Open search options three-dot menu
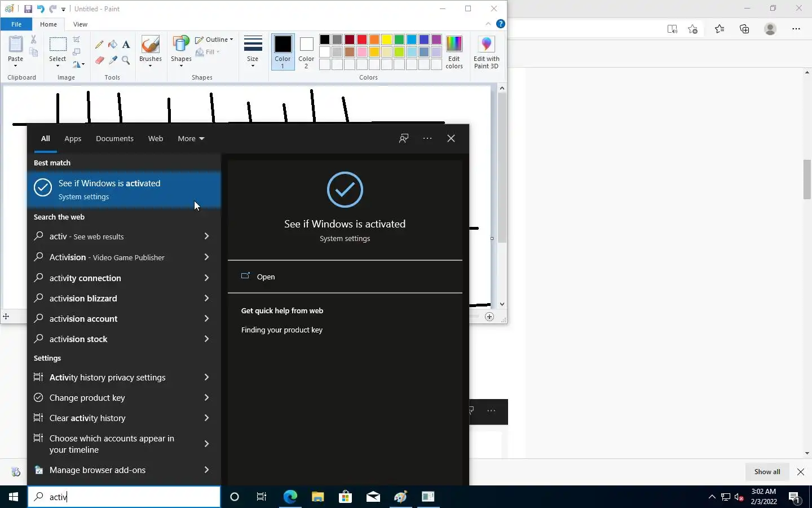812x508 pixels. [427, 138]
